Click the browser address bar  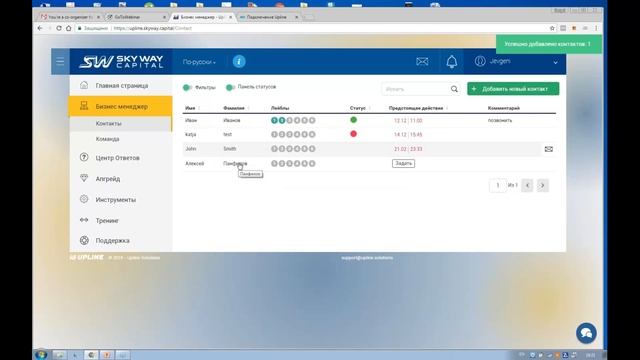point(310,28)
